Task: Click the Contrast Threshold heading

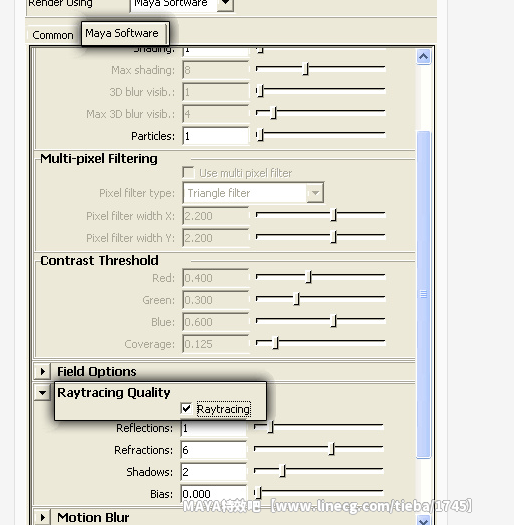Action: point(99,260)
